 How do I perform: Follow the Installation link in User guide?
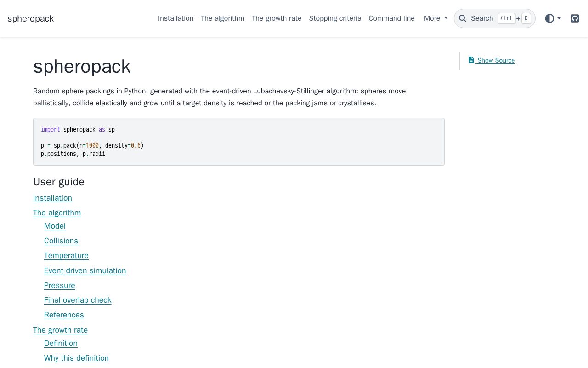click(x=52, y=198)
